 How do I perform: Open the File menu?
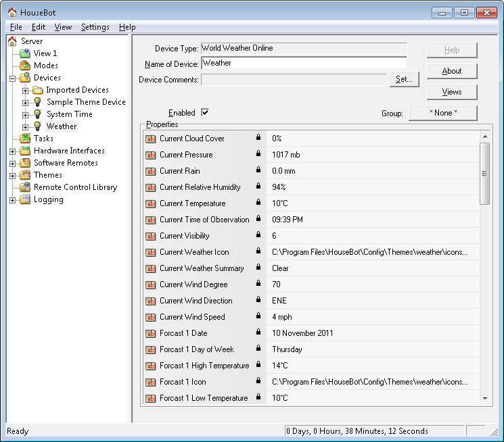click(16, 27)
